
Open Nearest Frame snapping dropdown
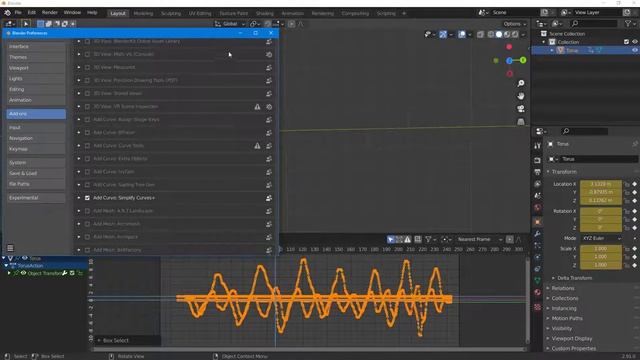480,239
